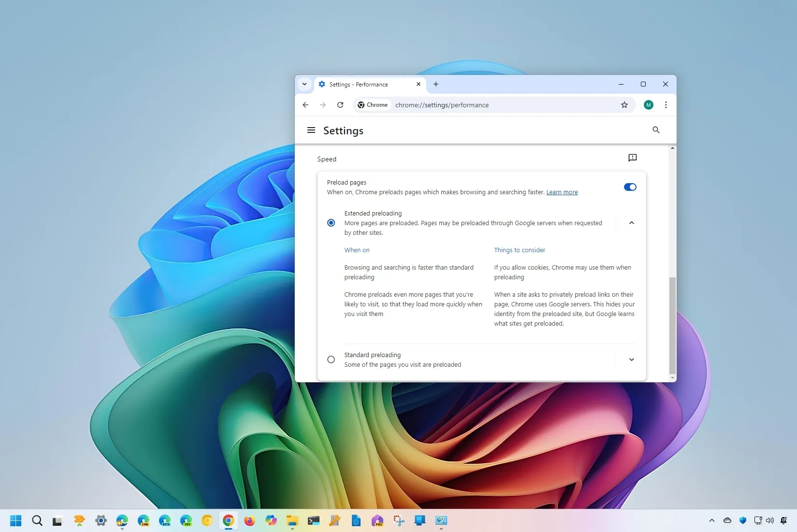Reload the settings page
This screenshot has width=797, height=532.
point(340,105)
